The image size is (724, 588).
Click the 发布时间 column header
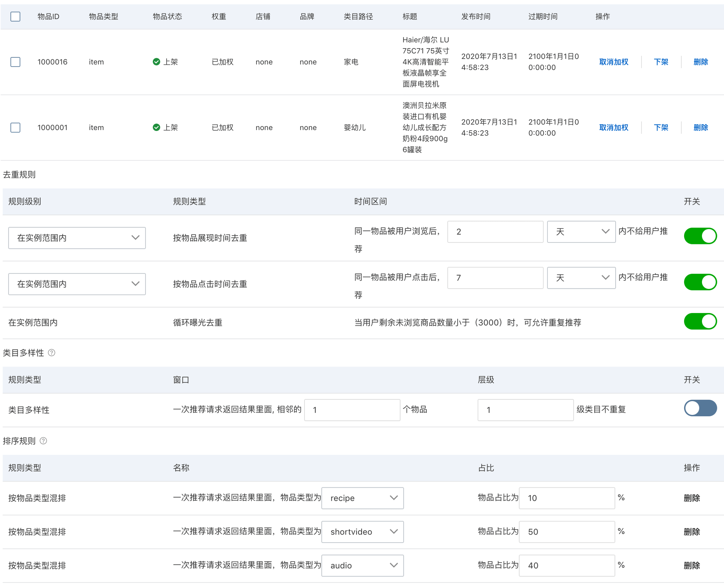476,16
